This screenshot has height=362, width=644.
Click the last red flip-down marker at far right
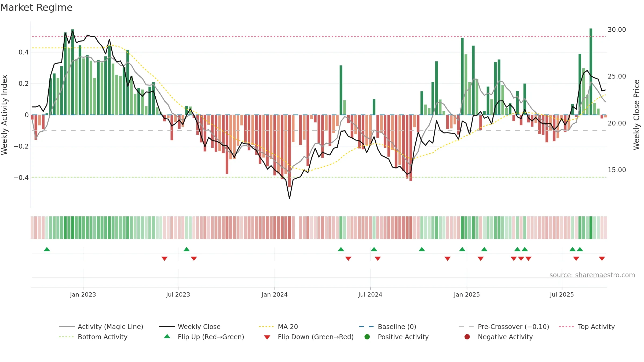click(602, 258)
